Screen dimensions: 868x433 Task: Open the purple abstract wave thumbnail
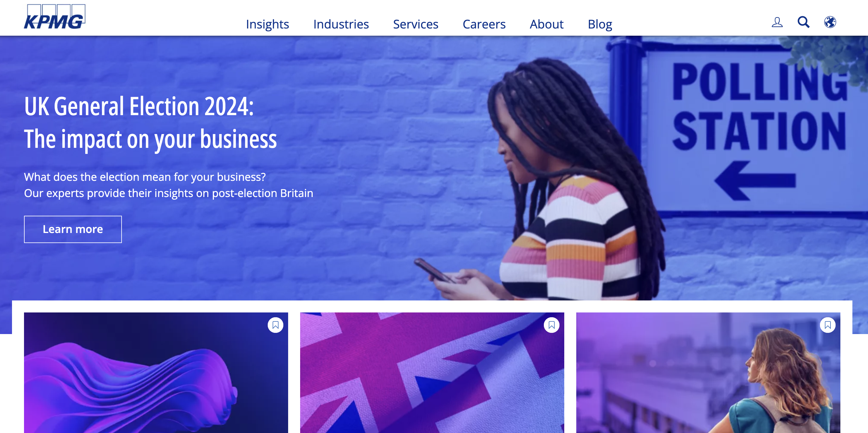click(156, 373)
